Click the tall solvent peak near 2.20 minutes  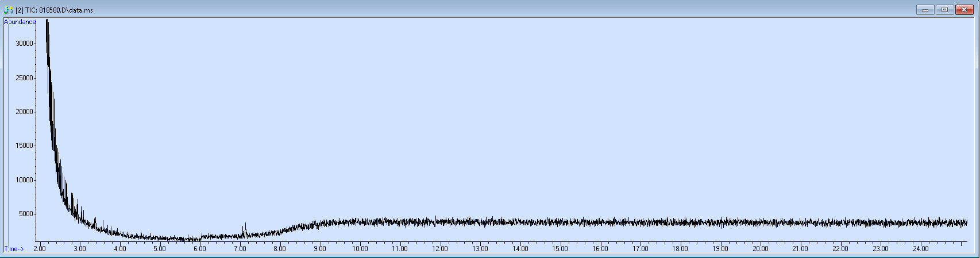(47, 34)
